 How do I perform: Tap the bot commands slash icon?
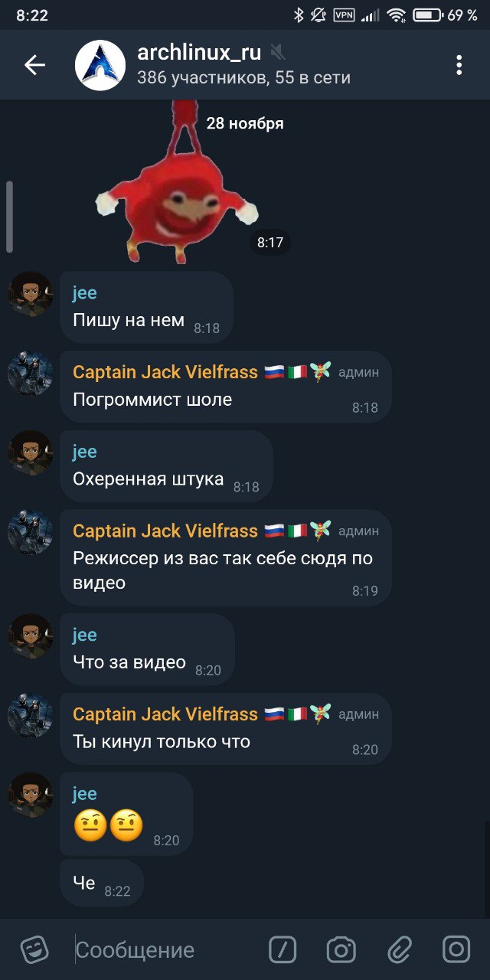pyautogui.click(x=283, y=950)
